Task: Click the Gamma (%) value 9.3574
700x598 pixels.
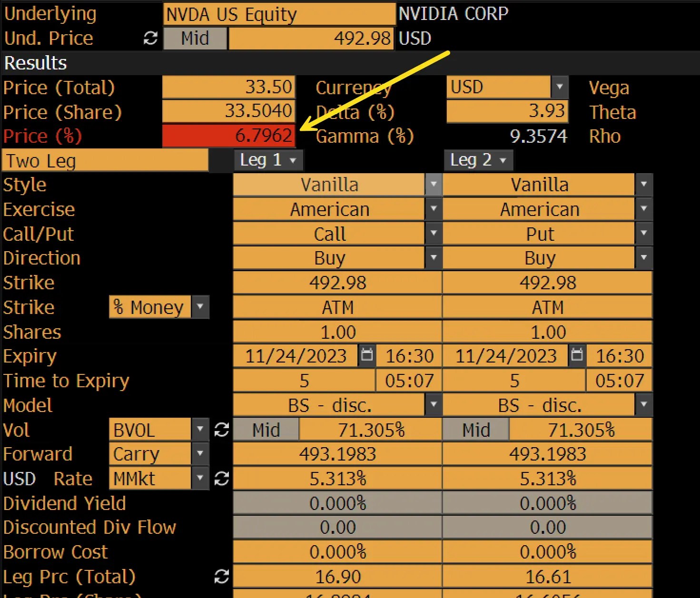Action: click(x=539, y=137)
